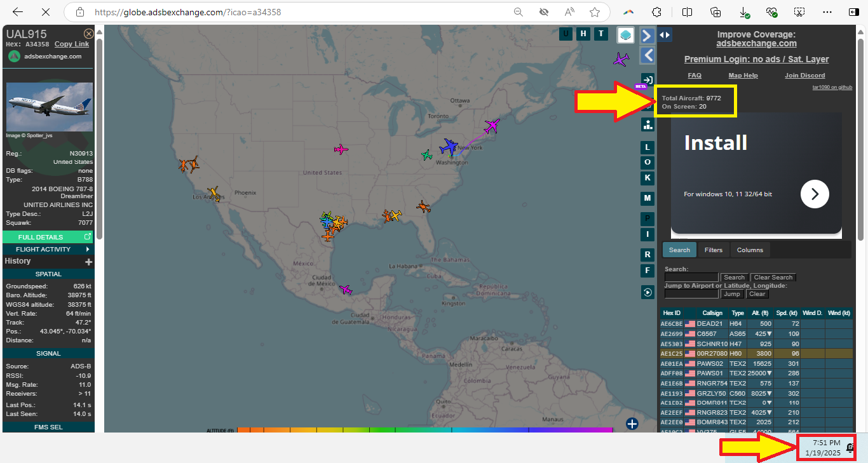Click the Copy Link link
The image size is (868, 463).
pyautogui.click(x=72, y=44)
